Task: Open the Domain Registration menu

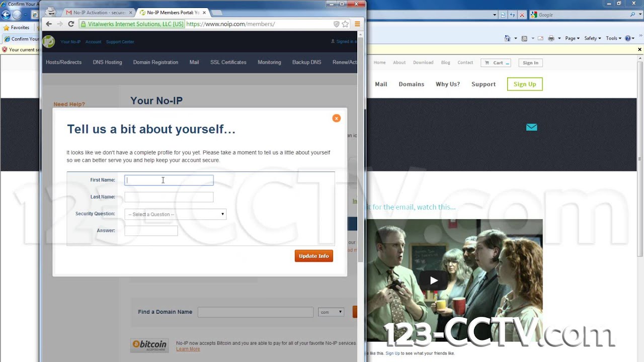Action: [x=155, y=62]
